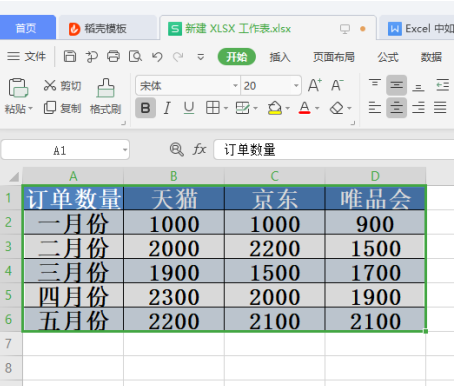Viewport: 457px width, 386px height.
Task: Open the 文件 menu
Action: point(26,57)
